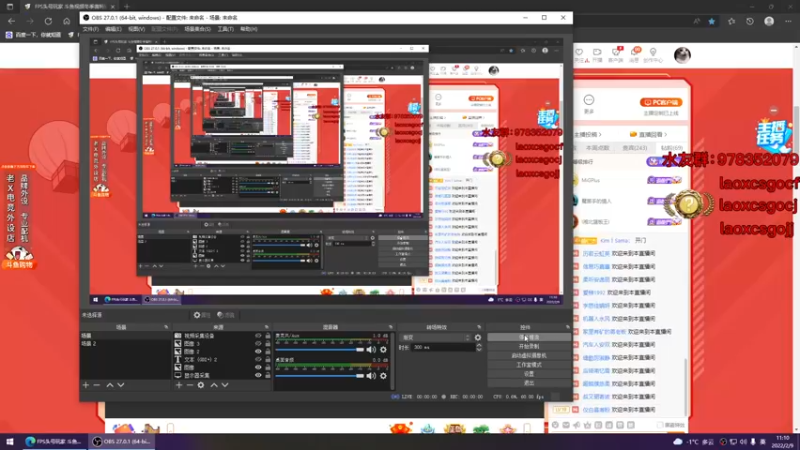Open the 视图(V) menu in OBS
This screenshot has height=450, width=800.
136,29
